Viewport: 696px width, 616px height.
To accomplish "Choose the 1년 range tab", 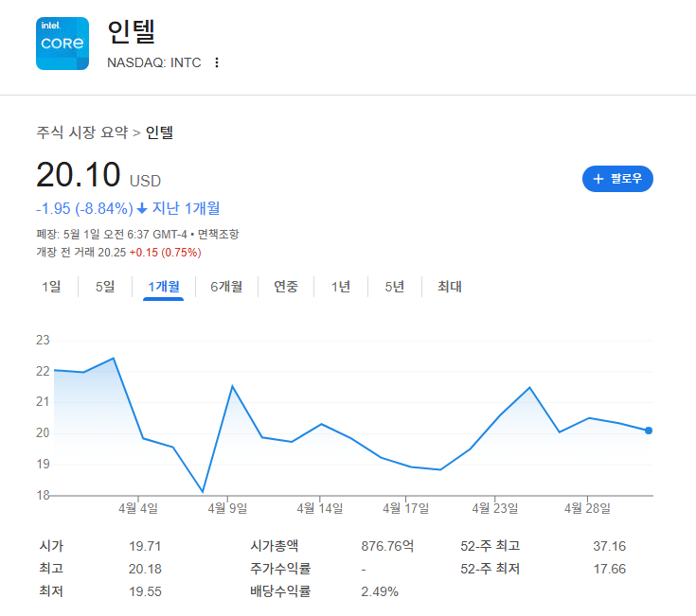I will click(x=341, y=287).
